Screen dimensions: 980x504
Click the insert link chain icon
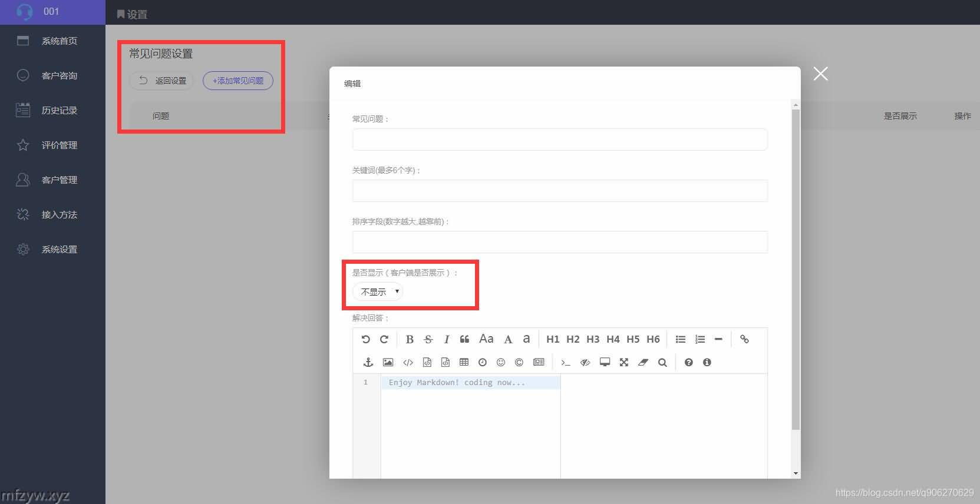tap(744, 339)
